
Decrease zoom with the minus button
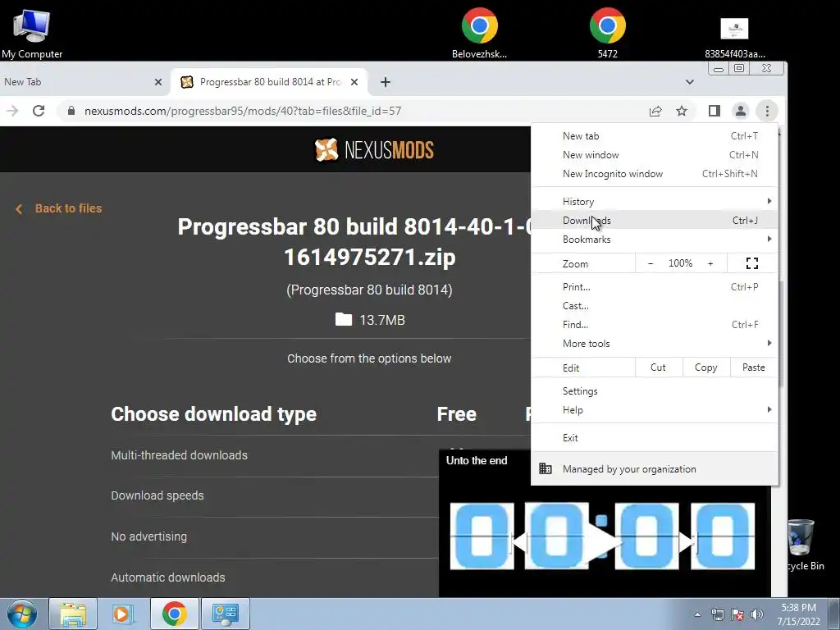pyautogui.click(x=651, y=263)
